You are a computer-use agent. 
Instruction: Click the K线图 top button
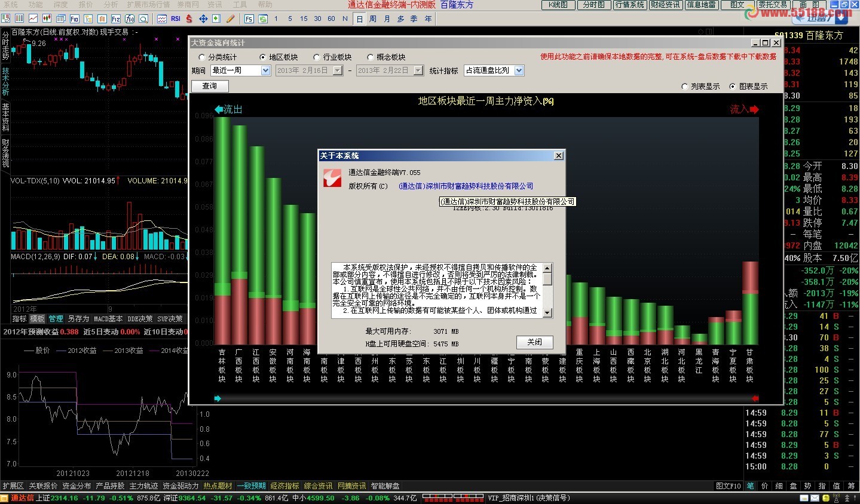point(558,5)
